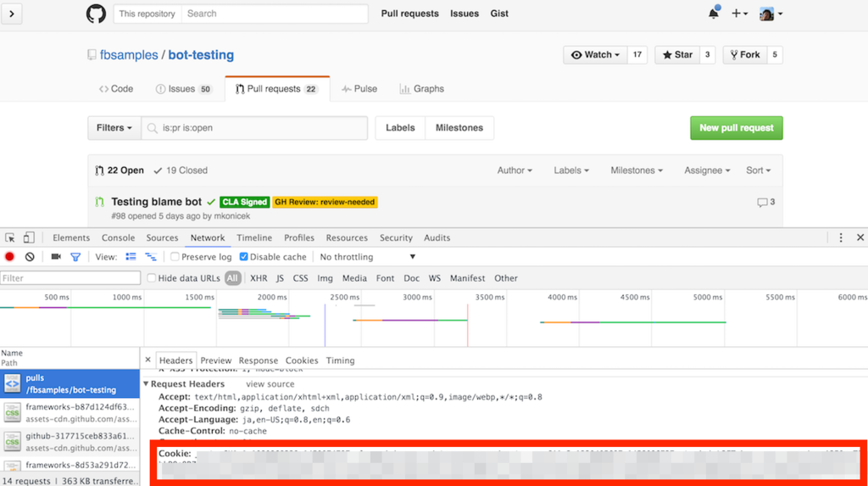Close the DevTools panel

click(860, 237)
